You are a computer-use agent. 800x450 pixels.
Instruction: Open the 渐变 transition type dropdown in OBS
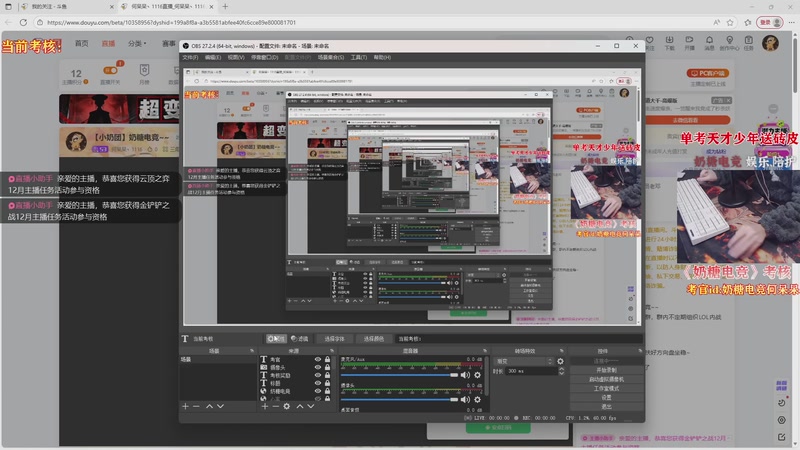click(523, 361)
